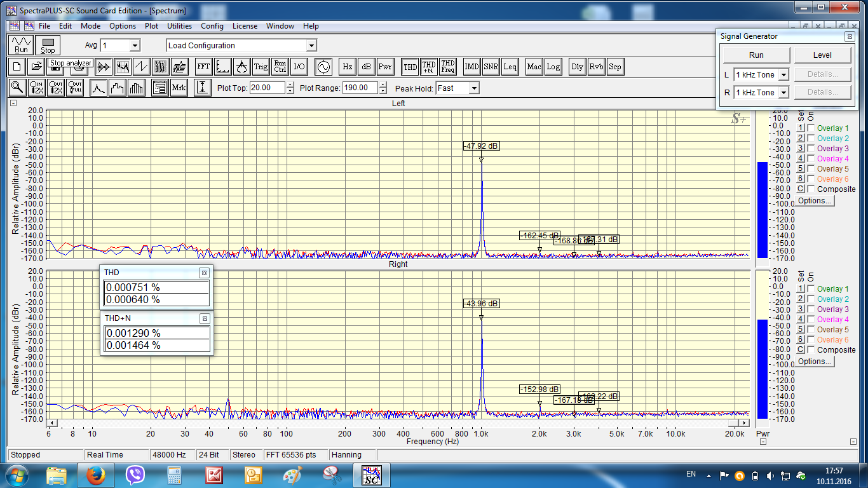Click the Level button in Signal Generator
The height and width of the screenshot is (488, 868).
click(x=822, y=55)
